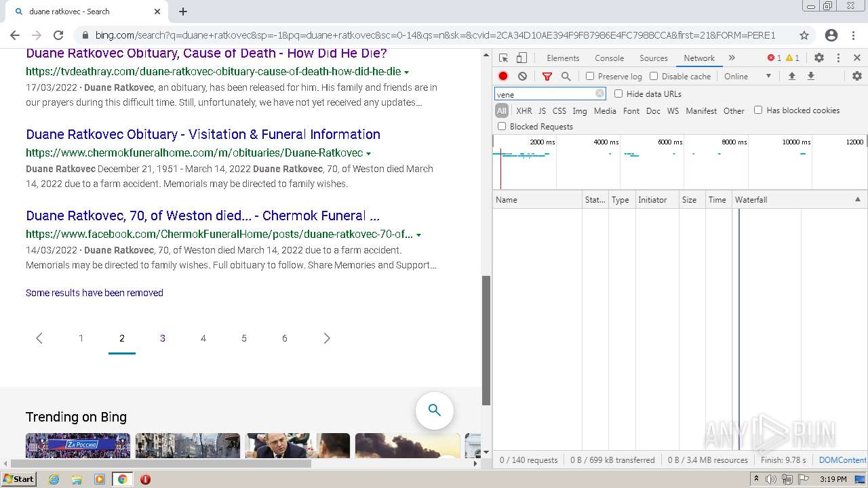
Task: Open the Online throttling dropdown
Action: click(747, 77)
